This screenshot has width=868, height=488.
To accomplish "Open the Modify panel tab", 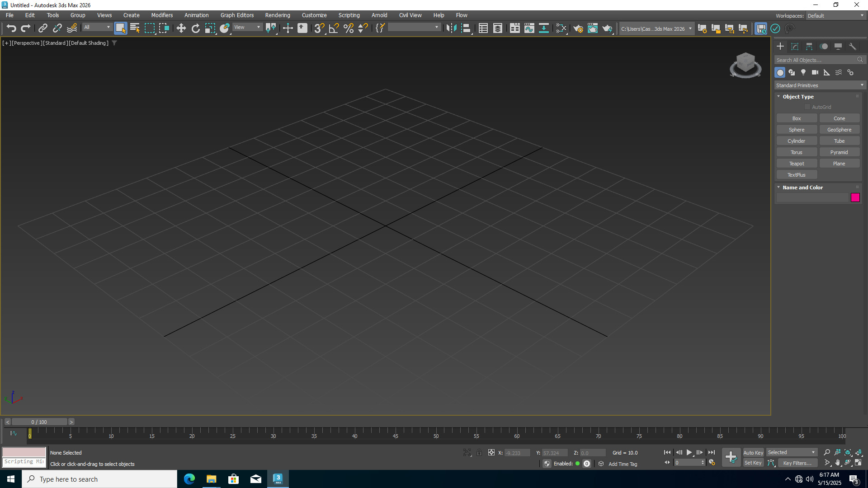I will [795, 47].
